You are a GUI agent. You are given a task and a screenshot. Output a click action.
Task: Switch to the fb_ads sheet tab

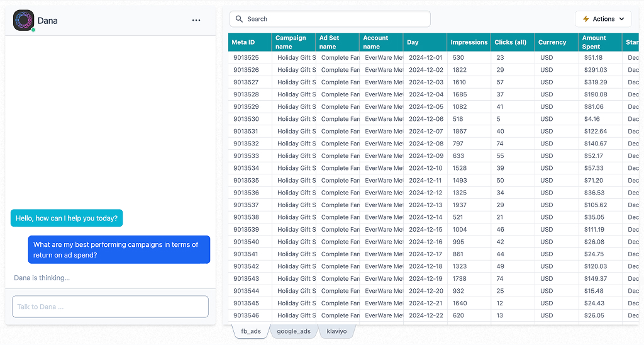[x=251, y=331]
